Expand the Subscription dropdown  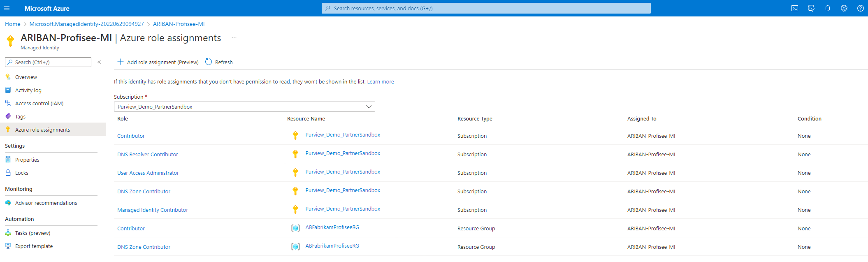tap(244, 107)
